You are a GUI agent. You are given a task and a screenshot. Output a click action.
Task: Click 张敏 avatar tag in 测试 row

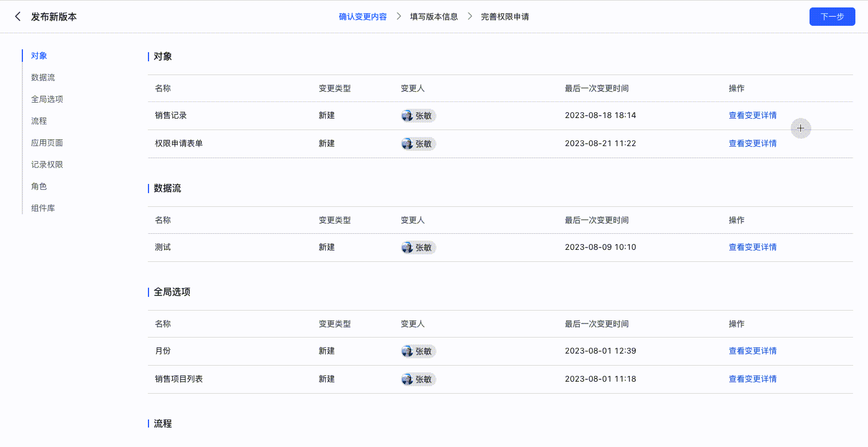point(419,248)
